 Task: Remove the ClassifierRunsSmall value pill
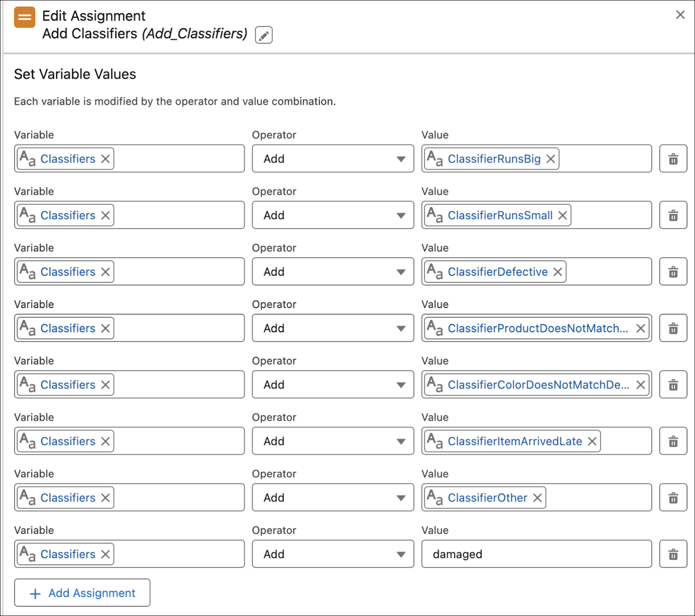[x=562, y=215]
